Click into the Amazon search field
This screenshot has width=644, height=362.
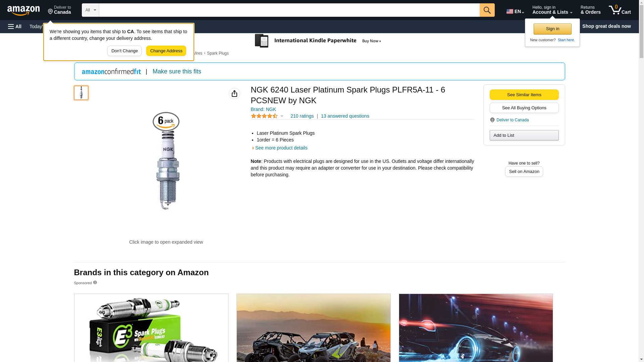289,10
